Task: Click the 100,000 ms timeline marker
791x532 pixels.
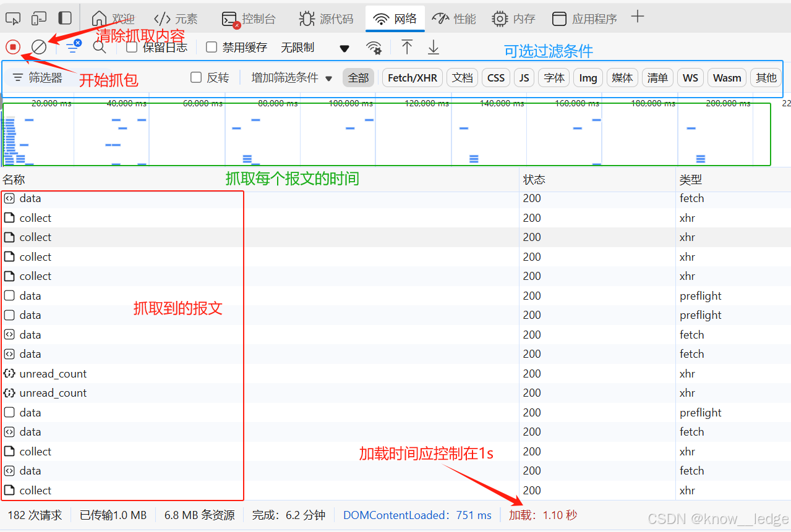Action: point(351,103)
